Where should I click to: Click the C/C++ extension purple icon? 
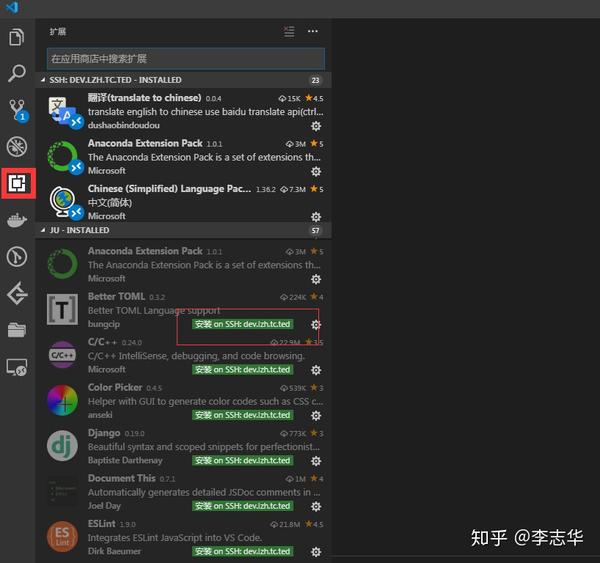(62, 355)
